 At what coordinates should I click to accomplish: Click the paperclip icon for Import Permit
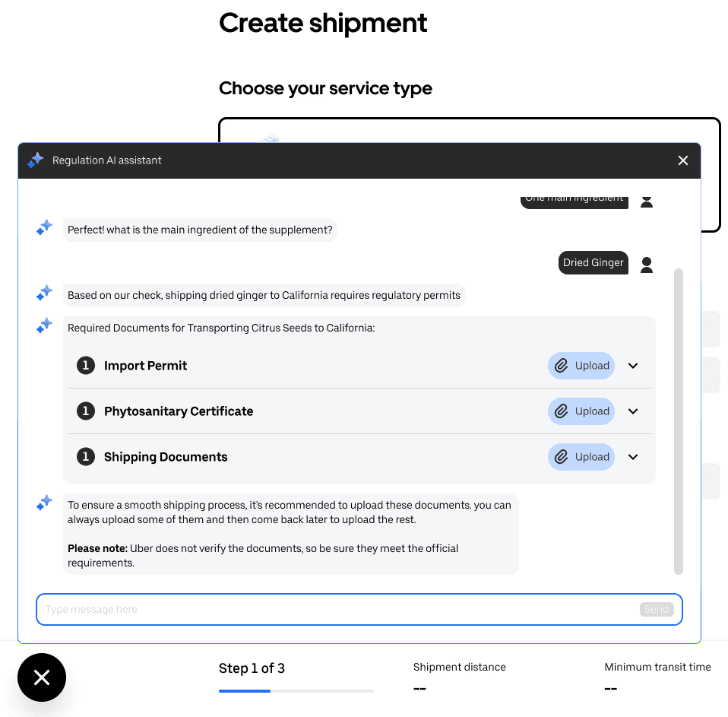click(561, 366)
